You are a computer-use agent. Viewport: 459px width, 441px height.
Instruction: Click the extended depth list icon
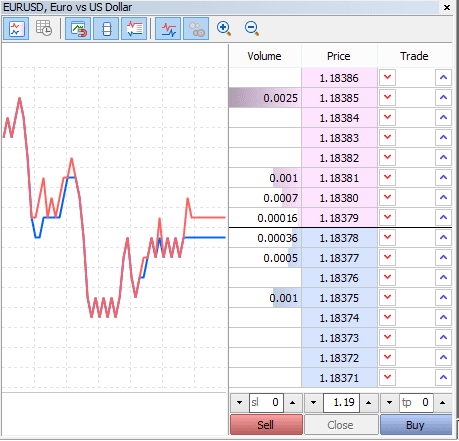[134, 29]
